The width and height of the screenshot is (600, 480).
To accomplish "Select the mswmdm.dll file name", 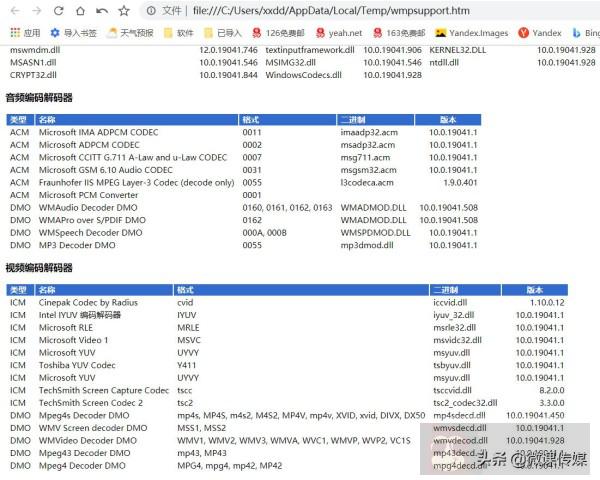I will (x=35, y=50).
